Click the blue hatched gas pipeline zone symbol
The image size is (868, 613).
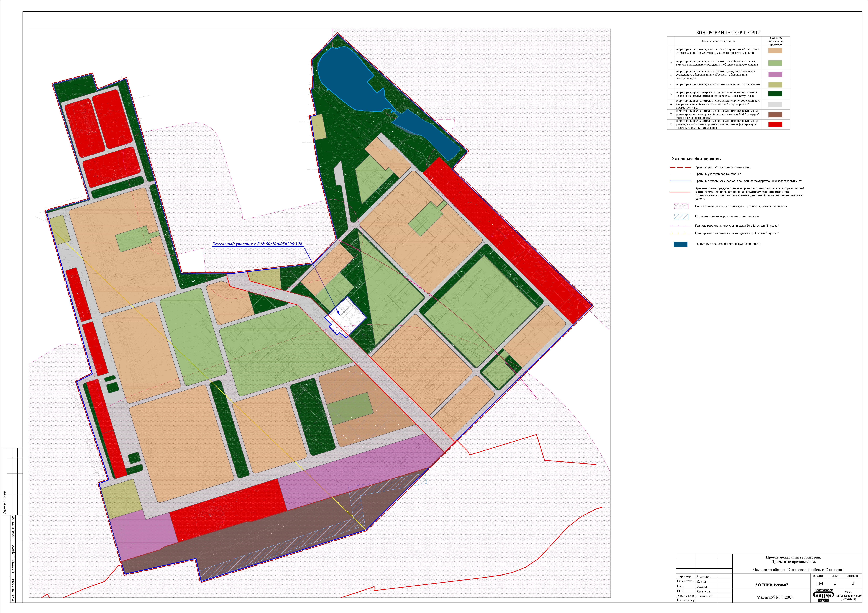(681, 217)
